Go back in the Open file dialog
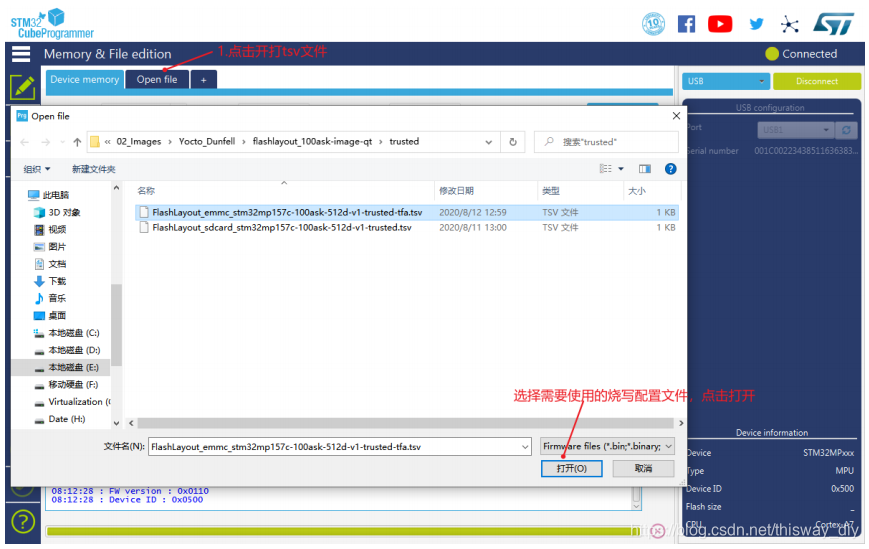This screenshot has height=549, width=869. tap(24, 142)
